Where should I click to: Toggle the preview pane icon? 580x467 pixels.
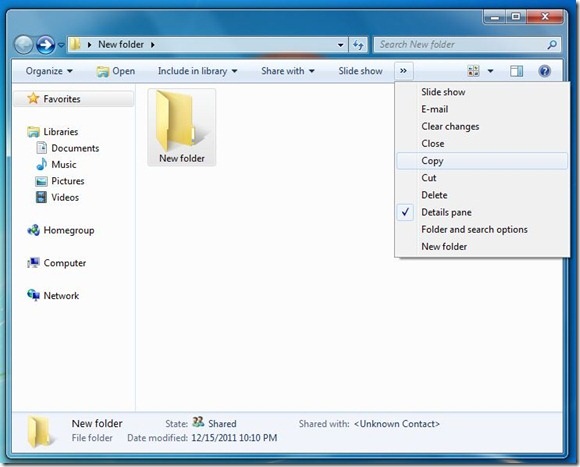point(516,71)
